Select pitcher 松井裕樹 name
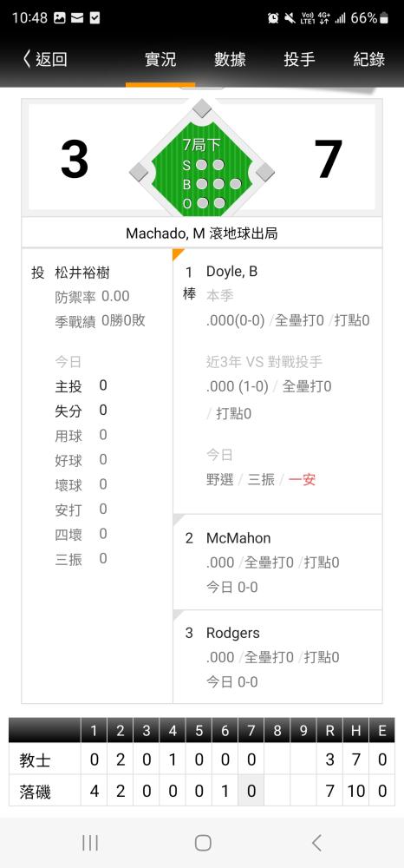 point(82,273)
